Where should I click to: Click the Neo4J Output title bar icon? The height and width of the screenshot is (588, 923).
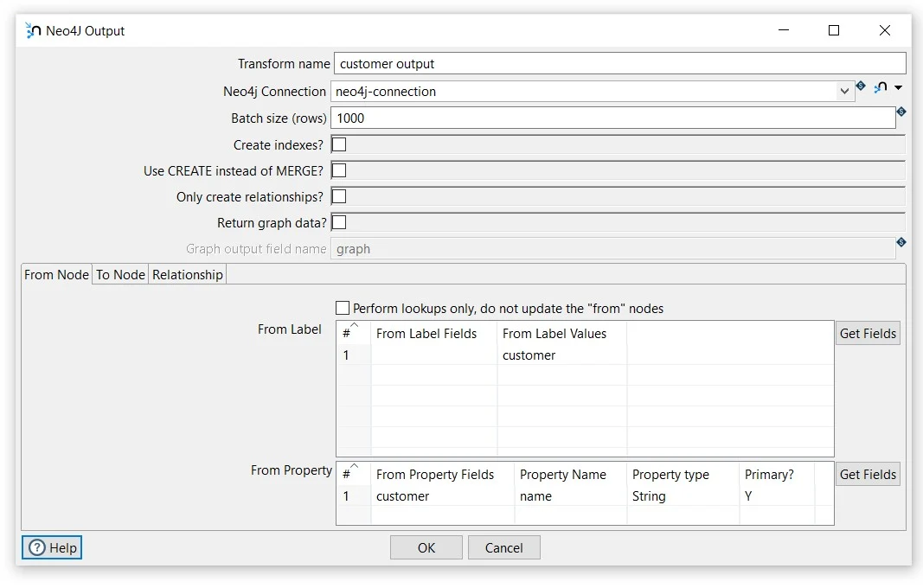34,31
